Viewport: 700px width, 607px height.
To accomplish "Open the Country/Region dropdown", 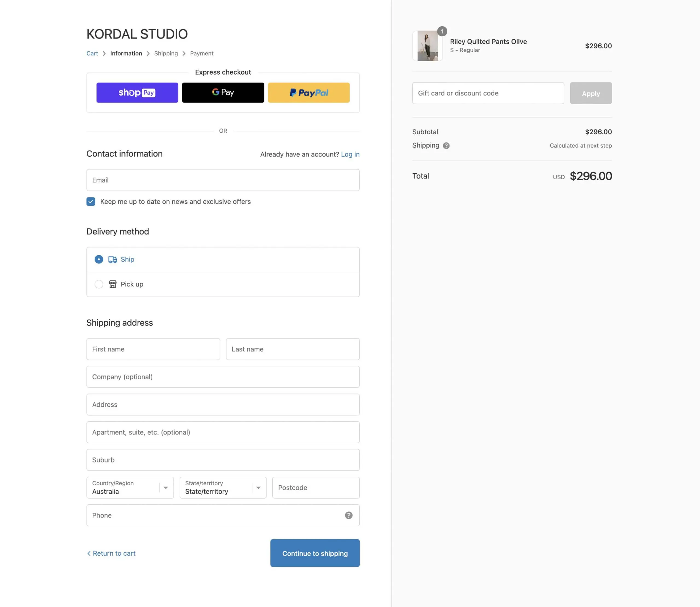I will coord(130,487).
